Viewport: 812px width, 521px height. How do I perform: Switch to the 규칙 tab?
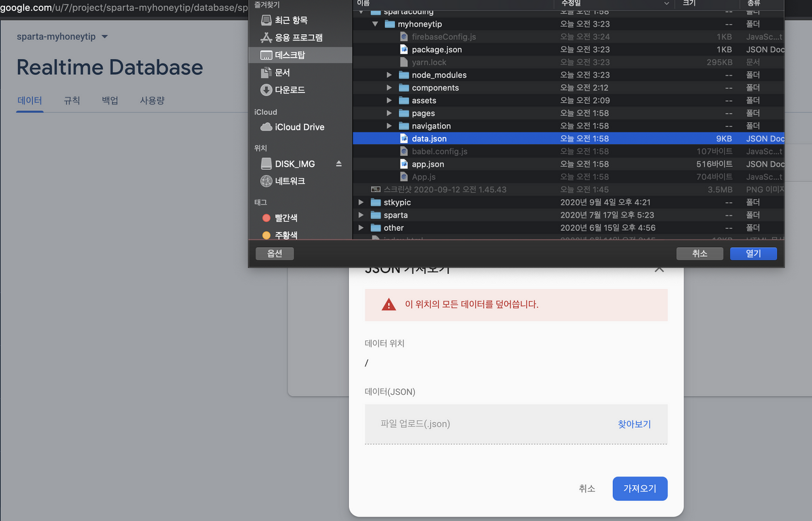72,100
